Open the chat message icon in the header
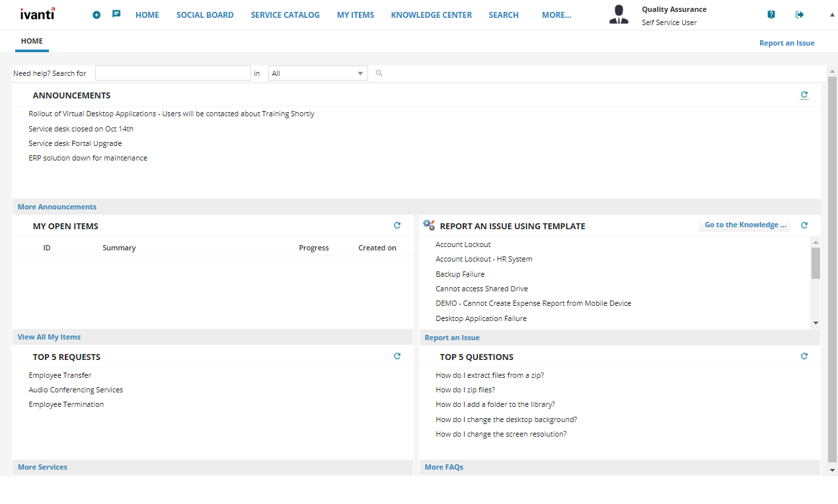 click(116, 13)
